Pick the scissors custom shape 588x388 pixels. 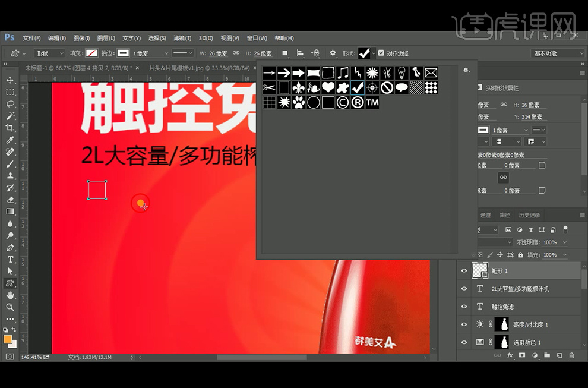pos(269,88)
